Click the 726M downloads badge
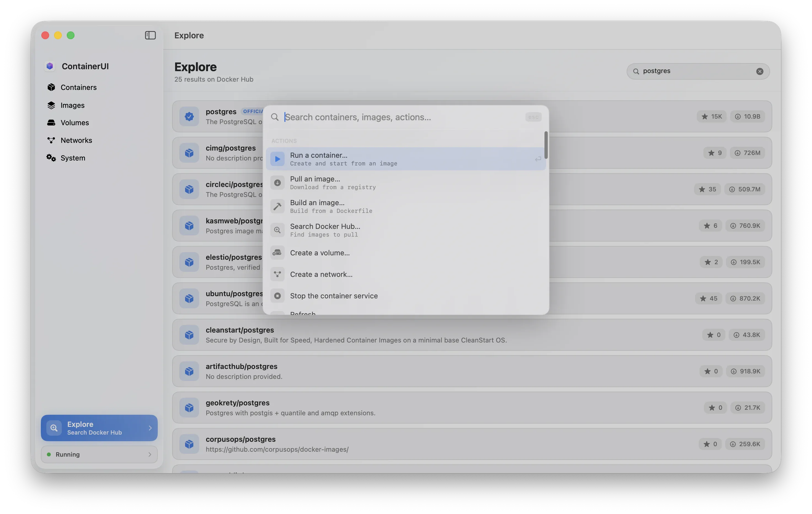The width and height of the screenshot is (812, 514). tap(747, 153)
